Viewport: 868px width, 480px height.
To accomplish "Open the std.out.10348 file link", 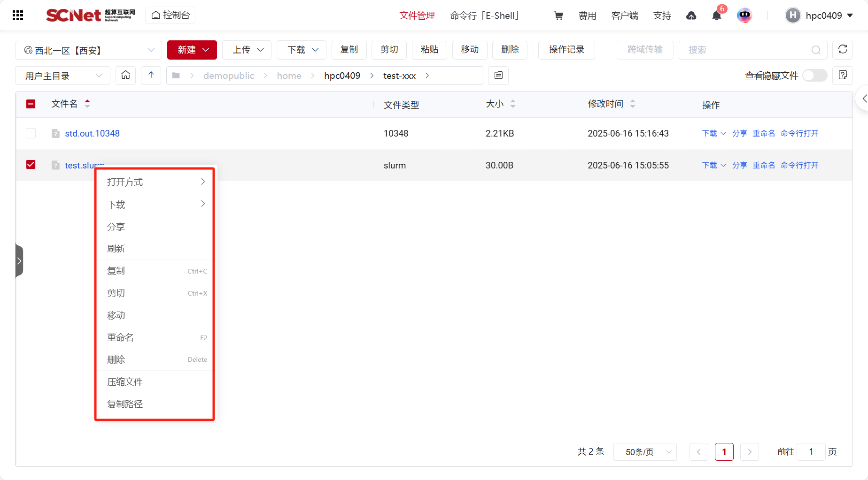I will [92, 134].
